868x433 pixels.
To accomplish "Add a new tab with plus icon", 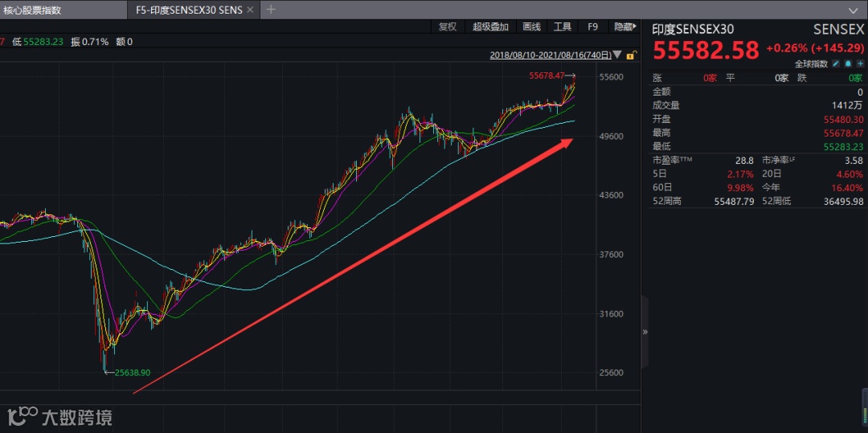I will [271, 10].
